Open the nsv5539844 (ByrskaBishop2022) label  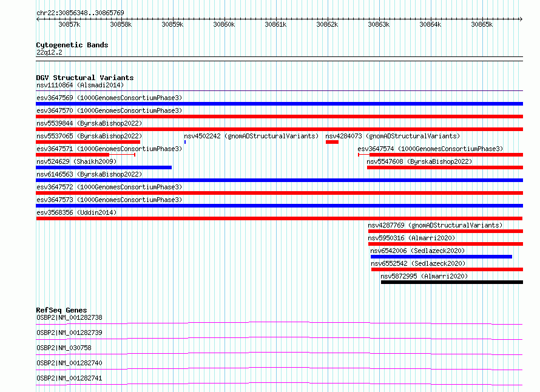89,123
